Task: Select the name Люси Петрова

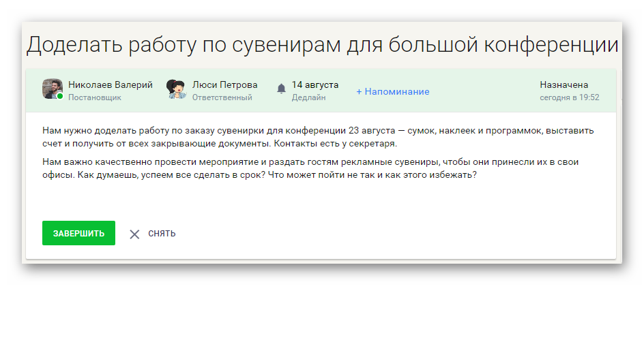Action: click(x=224, y=84)
